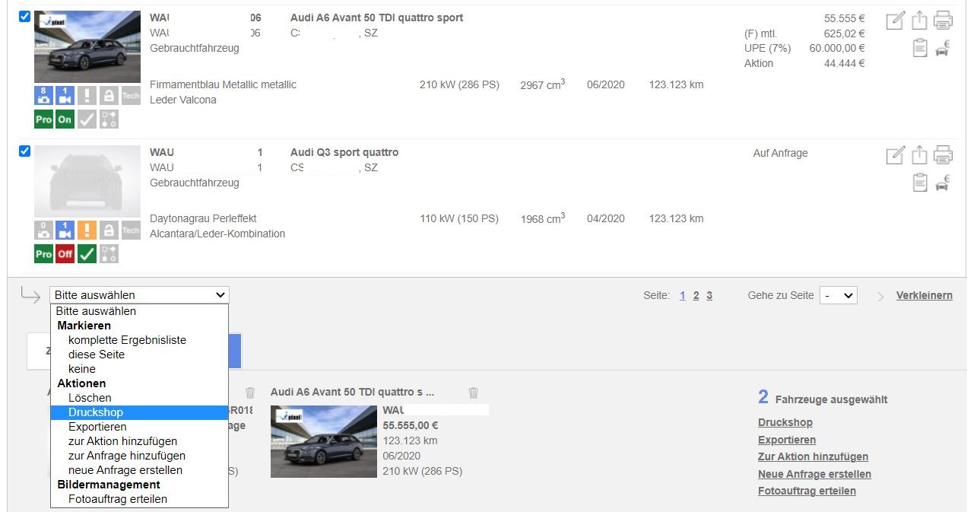Click the share/export icon for Audi Q3 sport
This screenshot has width=980, height=512.
919,155
